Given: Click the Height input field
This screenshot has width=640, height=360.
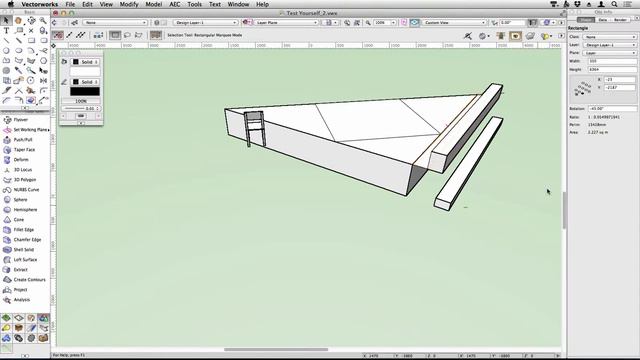Looking at the screenshot, I should tap(612, 69).
